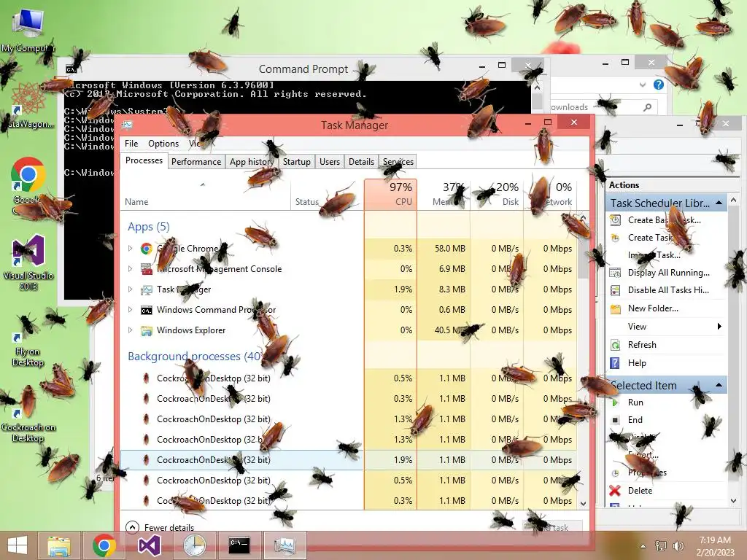Click Delete under Selected Item
The height and width of the screenshot is (560, 747).
tap(640, 491)
